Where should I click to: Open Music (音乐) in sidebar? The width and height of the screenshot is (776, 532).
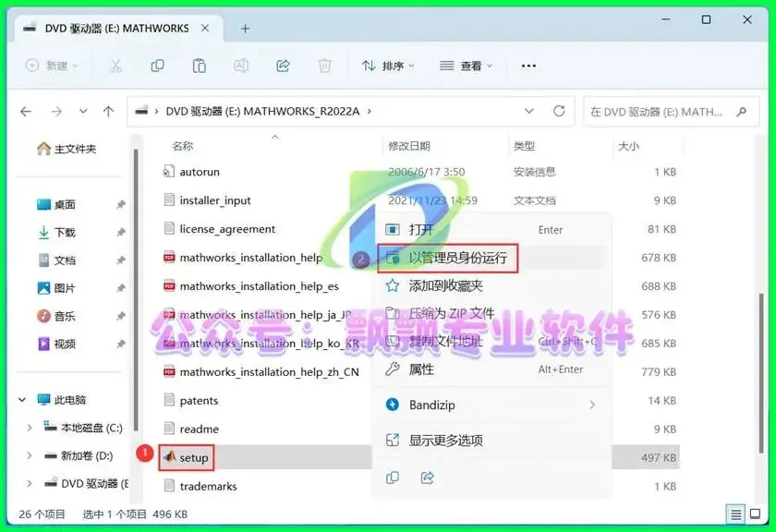tap(56, 316)
